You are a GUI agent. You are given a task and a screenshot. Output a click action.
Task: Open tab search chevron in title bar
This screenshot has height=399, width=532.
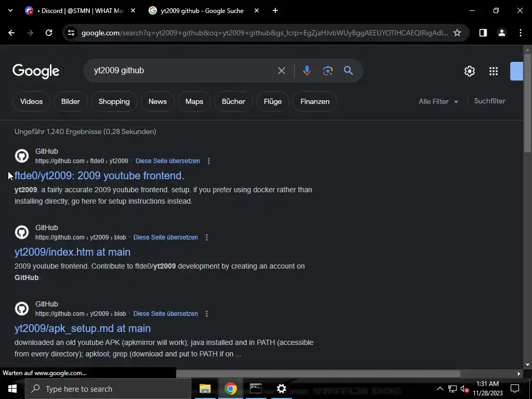click(x=10, y=10)
